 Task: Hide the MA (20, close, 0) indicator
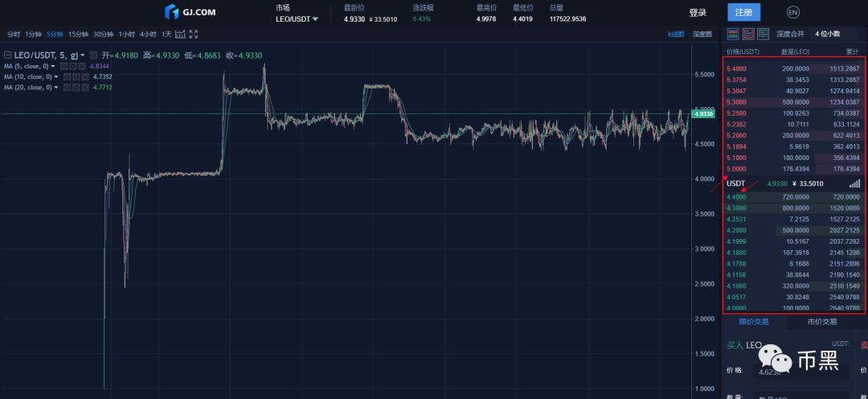(x=67, y=87)
